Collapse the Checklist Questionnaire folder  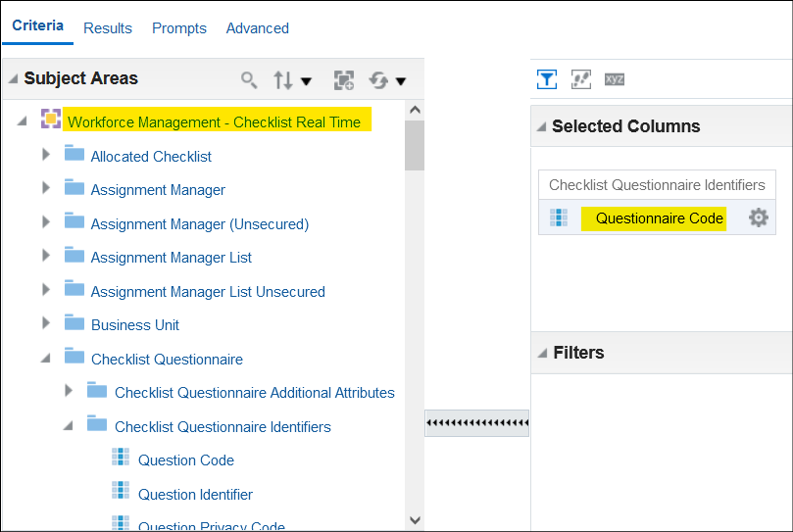coord(45,358)
